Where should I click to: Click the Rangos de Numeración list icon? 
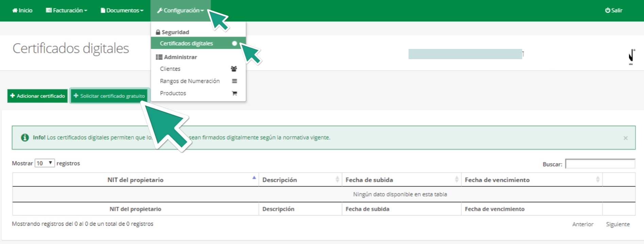pyautogui.click(x=234, y=81)
